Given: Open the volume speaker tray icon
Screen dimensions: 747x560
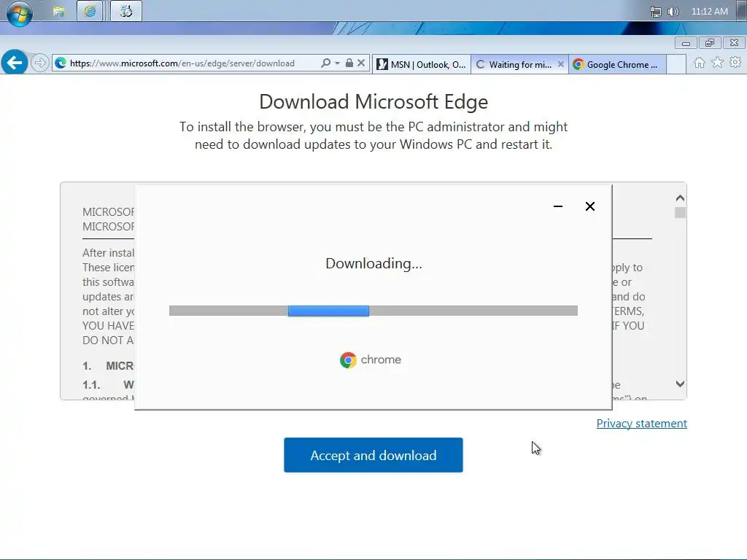Looking at the screenshot, I should pos(673,12).
